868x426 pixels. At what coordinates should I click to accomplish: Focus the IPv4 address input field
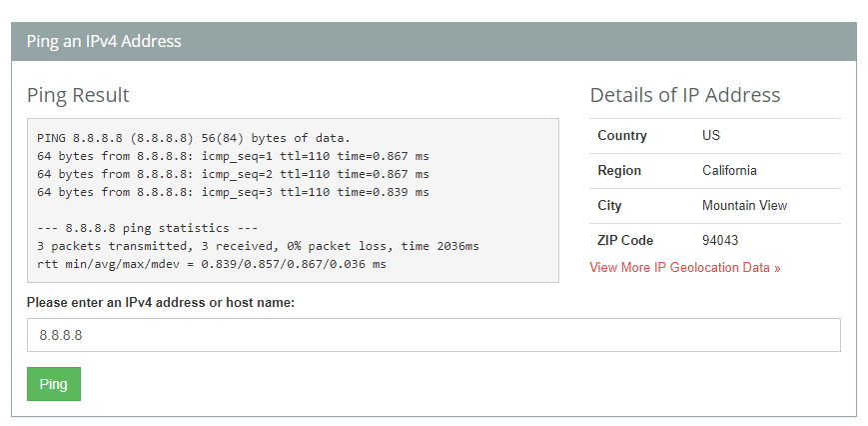click(x=434, y=335)
